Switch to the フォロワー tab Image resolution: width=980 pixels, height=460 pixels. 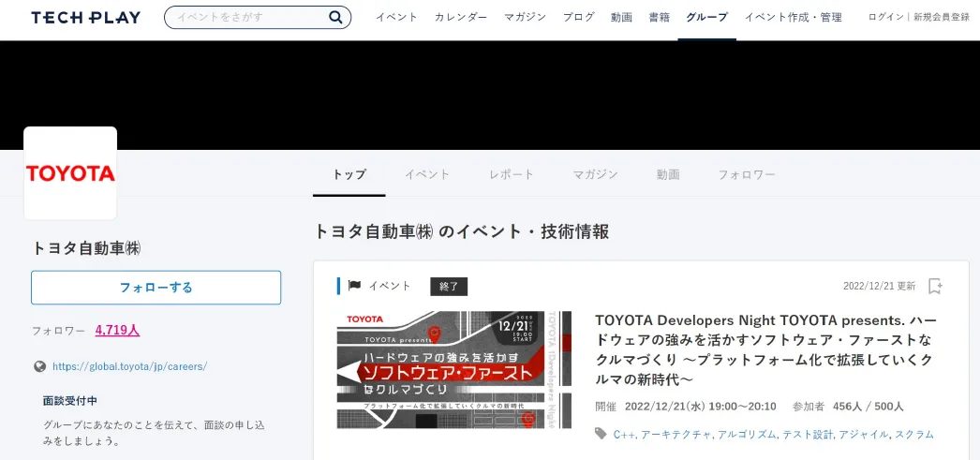pos(747,175)
